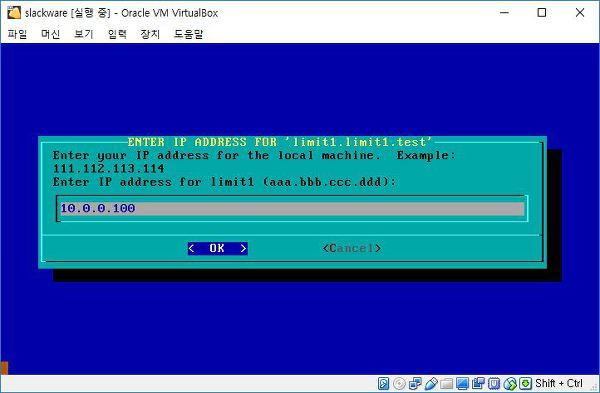Focus the IP address input field
This screenshot has width=600, height=393.
coord(292,209)
